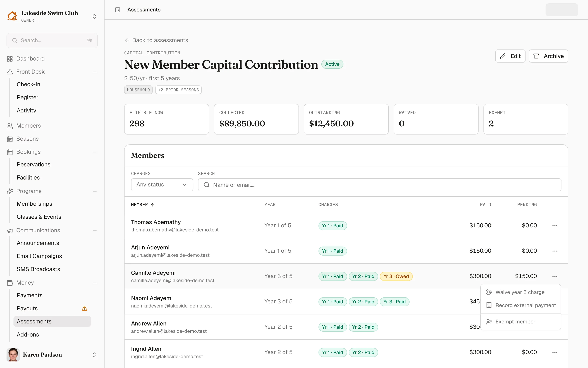This screenshot has height=368, width=588.
Task: Open Email Campaigns page
Action: tap(39, 256)
